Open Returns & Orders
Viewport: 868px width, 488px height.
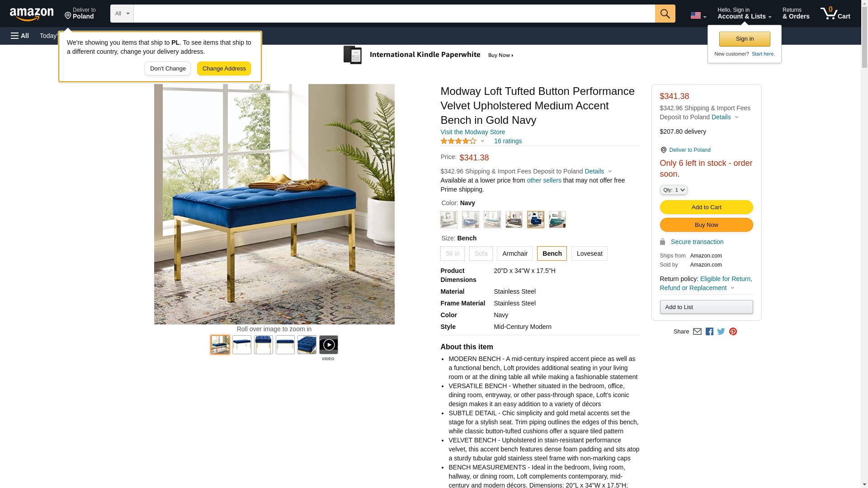(796, 13)
